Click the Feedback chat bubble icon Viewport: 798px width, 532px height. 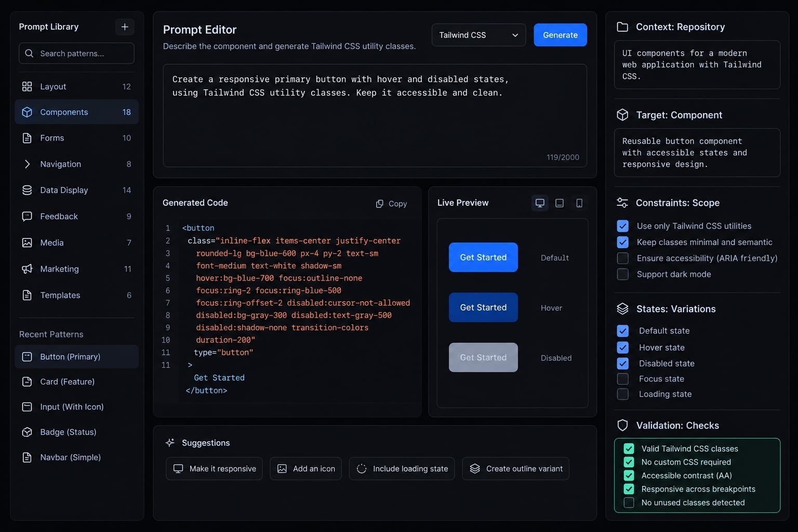point(27,217)
